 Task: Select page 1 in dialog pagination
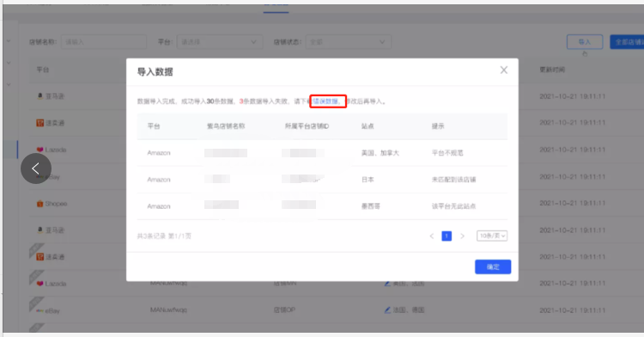447,236
